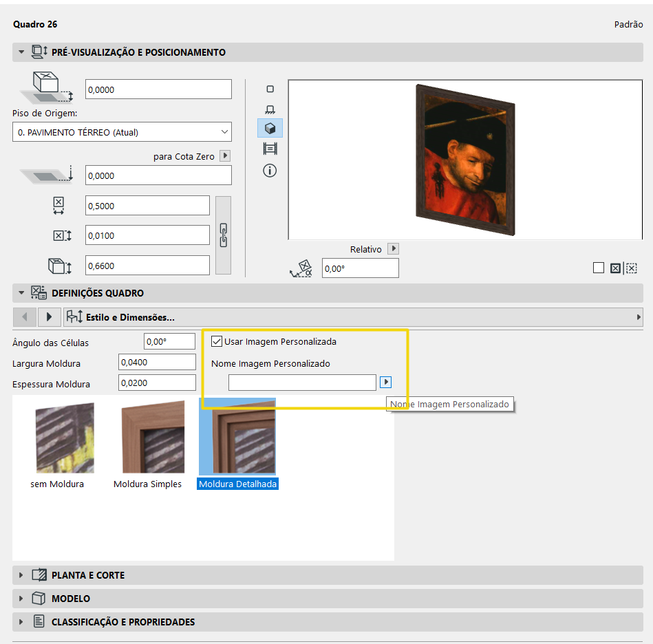Edit the width dimension field 0,5000
This screenshot has height=644, width=653.
click(147, 206)
